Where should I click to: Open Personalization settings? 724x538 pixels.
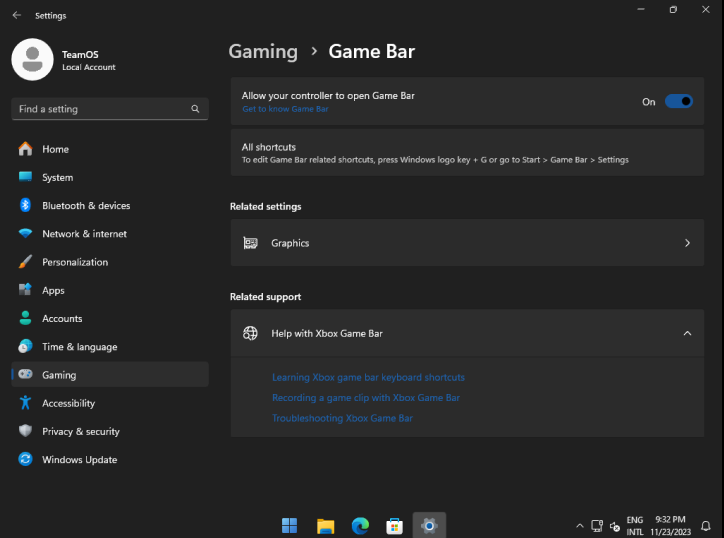click(x=110, y=261)
